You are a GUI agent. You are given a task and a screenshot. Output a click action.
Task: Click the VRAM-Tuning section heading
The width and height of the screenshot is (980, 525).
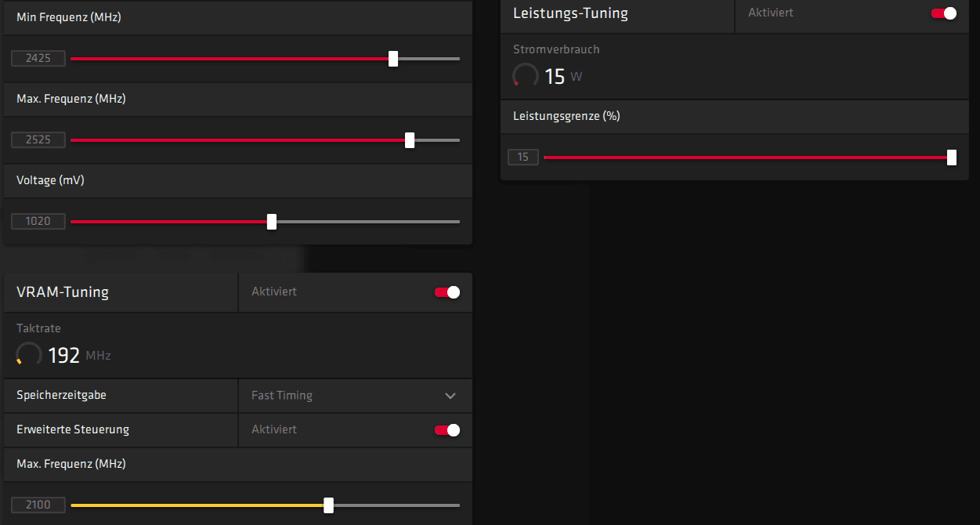pos(63,292)
